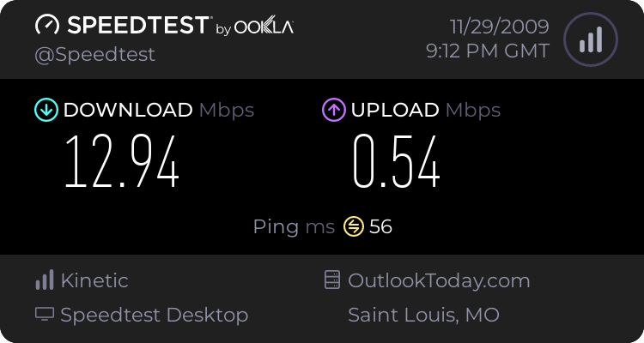Click the circled signal bars icon
This screenshot has width=644, height=343.
(x=591, y=39)
